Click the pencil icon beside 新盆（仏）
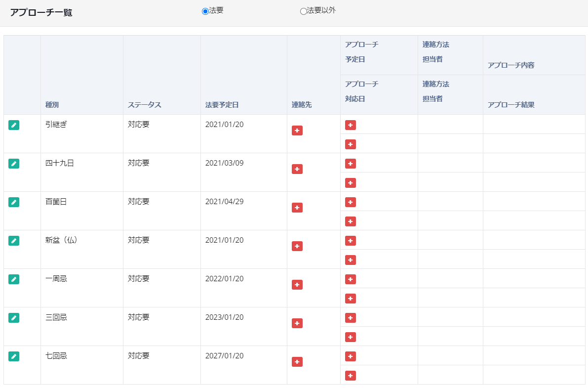The width and height of the screenshot is (588, 390). [x=14, y=241]
